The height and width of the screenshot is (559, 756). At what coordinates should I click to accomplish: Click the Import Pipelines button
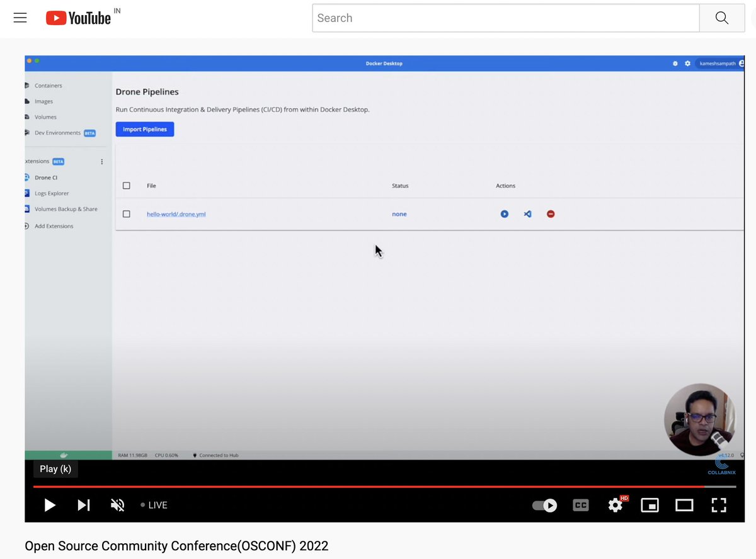pos(145,129)
